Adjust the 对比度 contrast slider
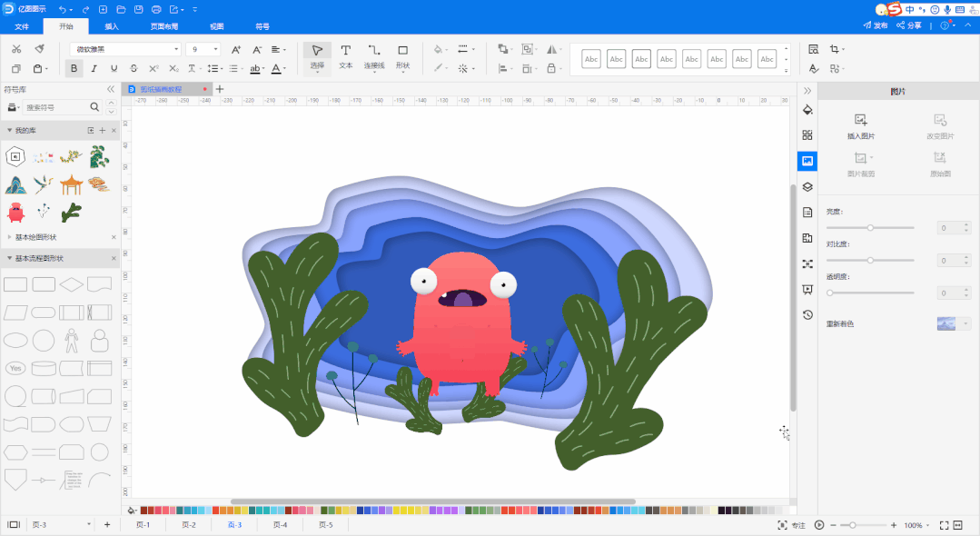 pos(870,260)
